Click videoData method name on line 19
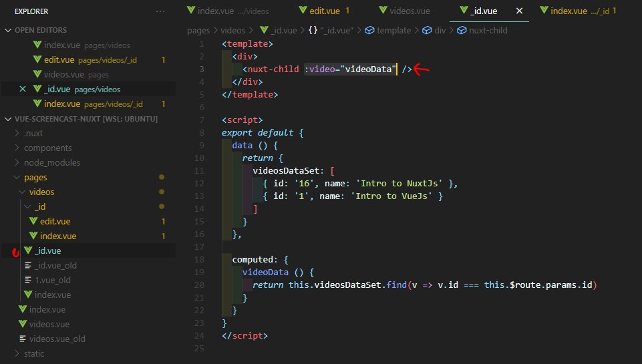Screen dimensions: 642x364 265,272
